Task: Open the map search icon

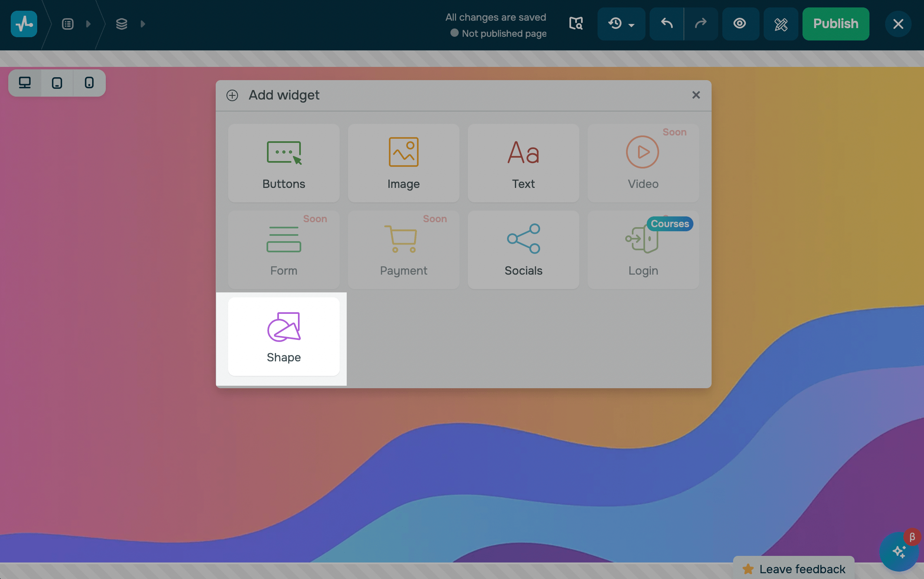Action: pos(576,24)
